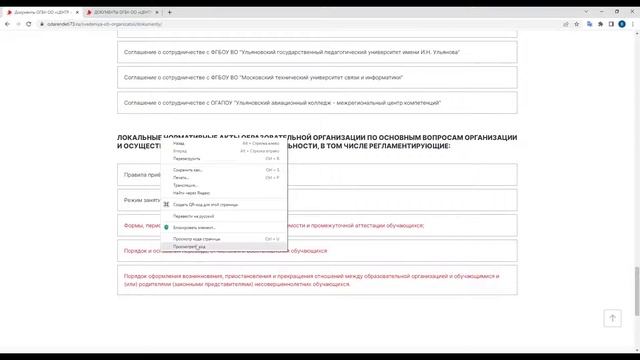The height and width of the screenshot is (360, 640).
Task: Click the address bar URL field
Action: pyautogui.click(x=300, y=24)
